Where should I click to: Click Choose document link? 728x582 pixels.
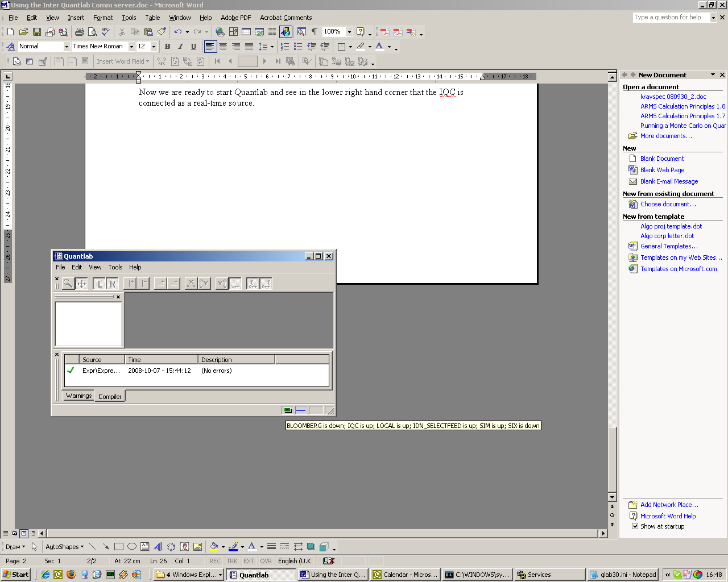pyautogui.click(x=668, y=204)
